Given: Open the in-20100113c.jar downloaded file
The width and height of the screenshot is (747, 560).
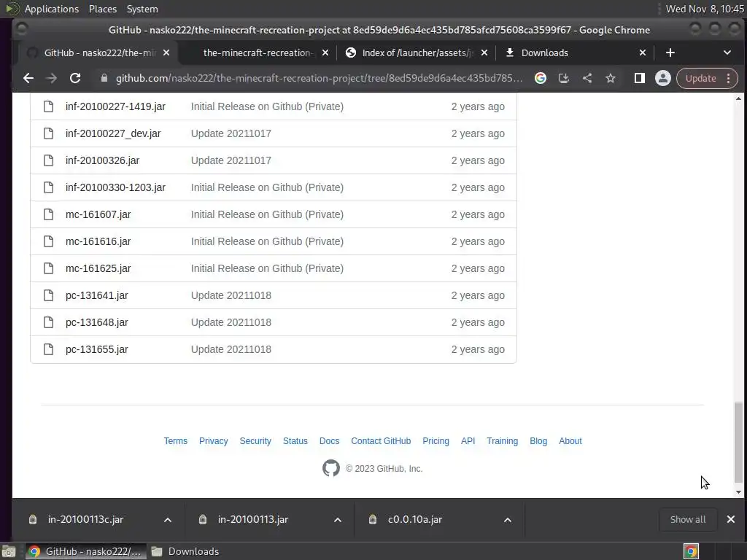Looking at the screenshot, I should pyautogui.click(x=85, y=519).
